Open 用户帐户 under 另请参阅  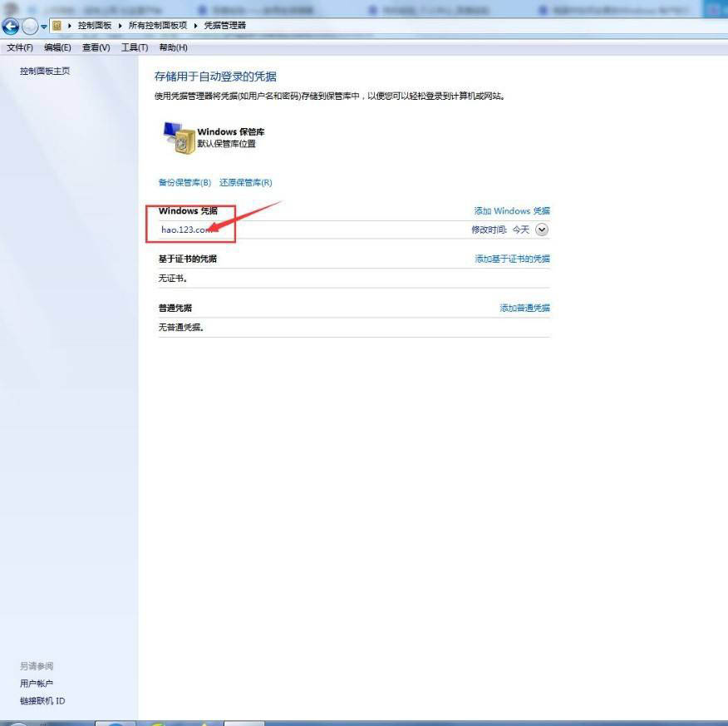point(37,684)
